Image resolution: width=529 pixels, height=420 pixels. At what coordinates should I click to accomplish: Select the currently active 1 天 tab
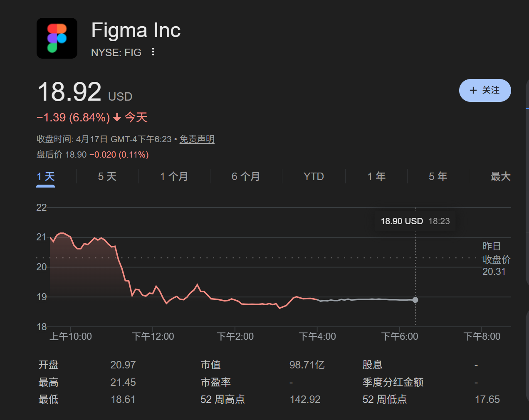[x=46, y=176]
